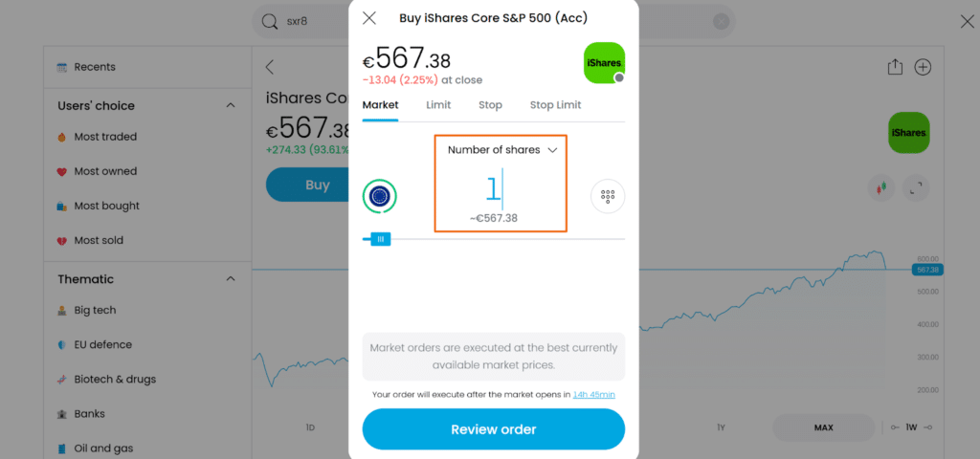This screenshot has width=980, height=459.
Task: Switch to the Limit order tab
Action: [438, 105]
